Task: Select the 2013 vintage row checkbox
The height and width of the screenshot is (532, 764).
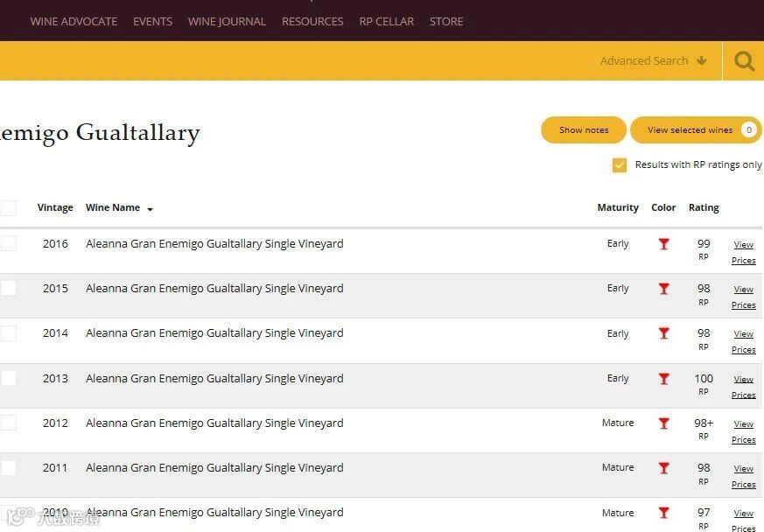Action: [x=8, y=378]
